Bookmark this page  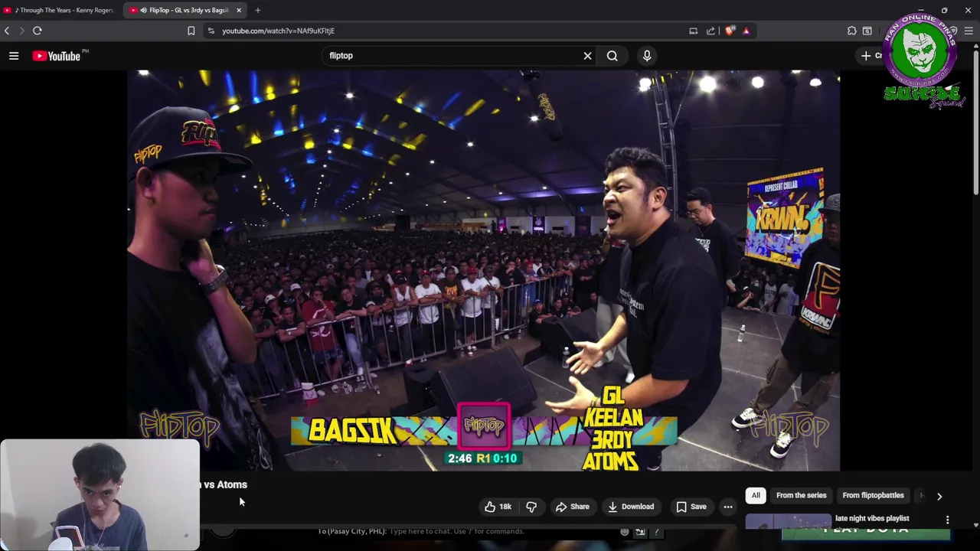[x=191, y=31]
